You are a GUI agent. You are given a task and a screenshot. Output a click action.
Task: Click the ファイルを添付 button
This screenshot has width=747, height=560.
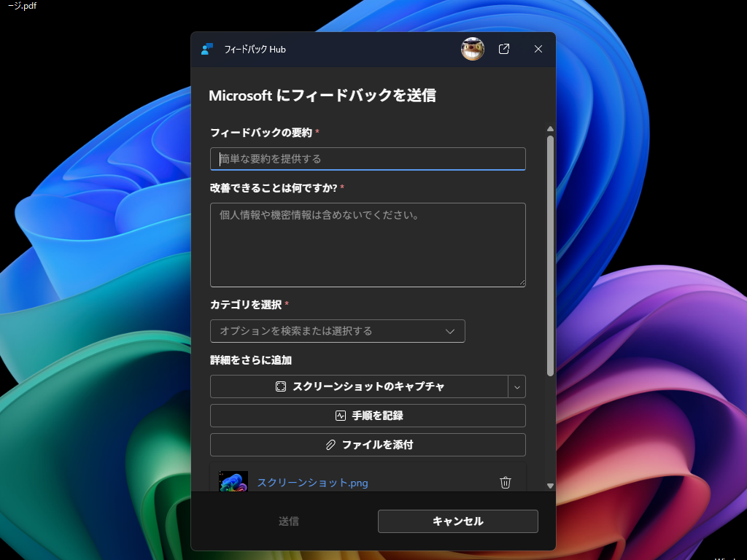(368, 445)
